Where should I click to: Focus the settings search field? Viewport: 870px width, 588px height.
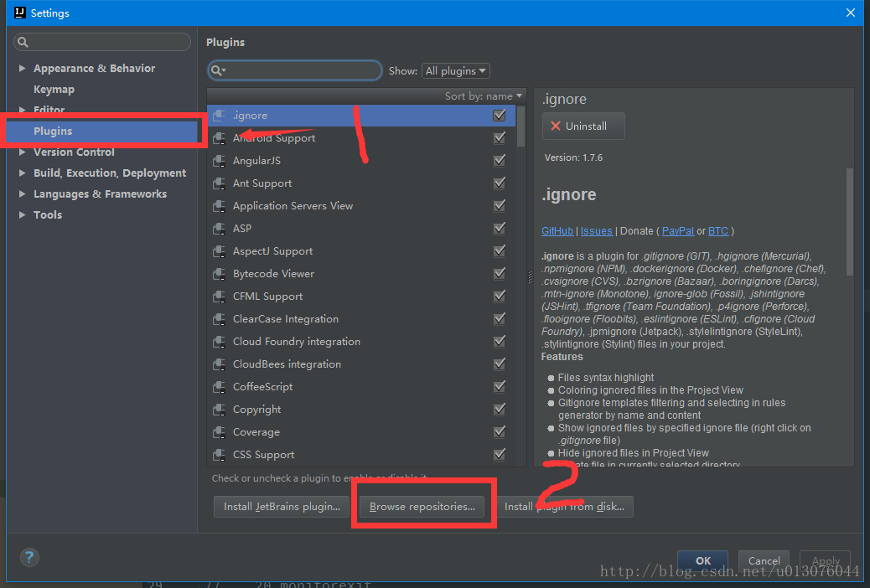click(x=102, y=42)
